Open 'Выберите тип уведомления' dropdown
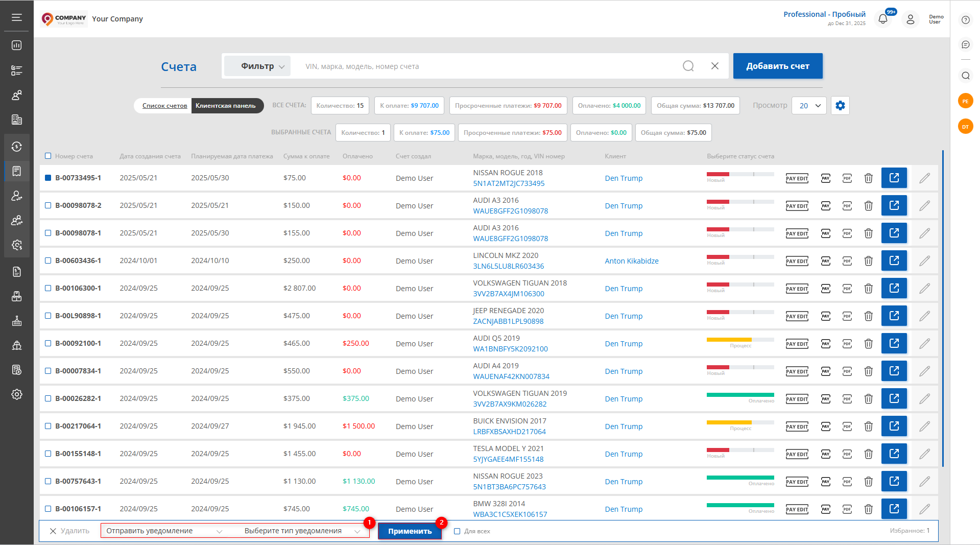This screenshot has height=545, width=980. click(x=302, y=531)
